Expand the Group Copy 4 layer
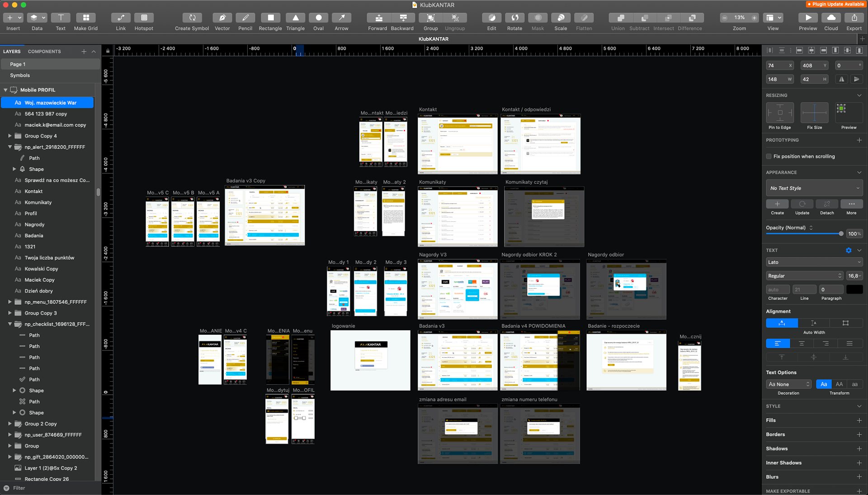 [x=10, y=136]
